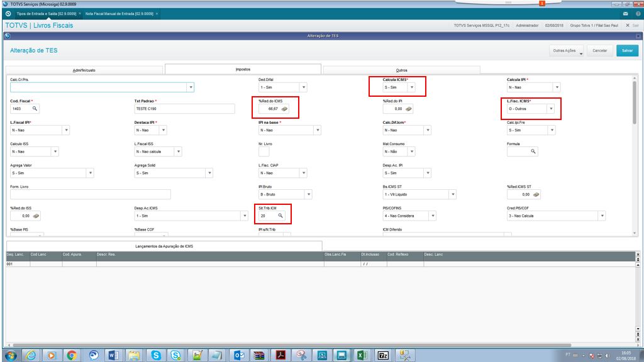
Task: Open the Sit.Trib.ICM lookup magnifier
Action: tap(280, 216)
